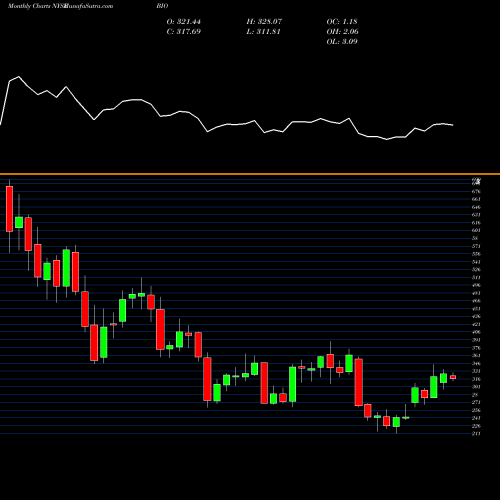
Task: Click the 436 price axis label
Action: pyautogui.click(x=476, y=316)
